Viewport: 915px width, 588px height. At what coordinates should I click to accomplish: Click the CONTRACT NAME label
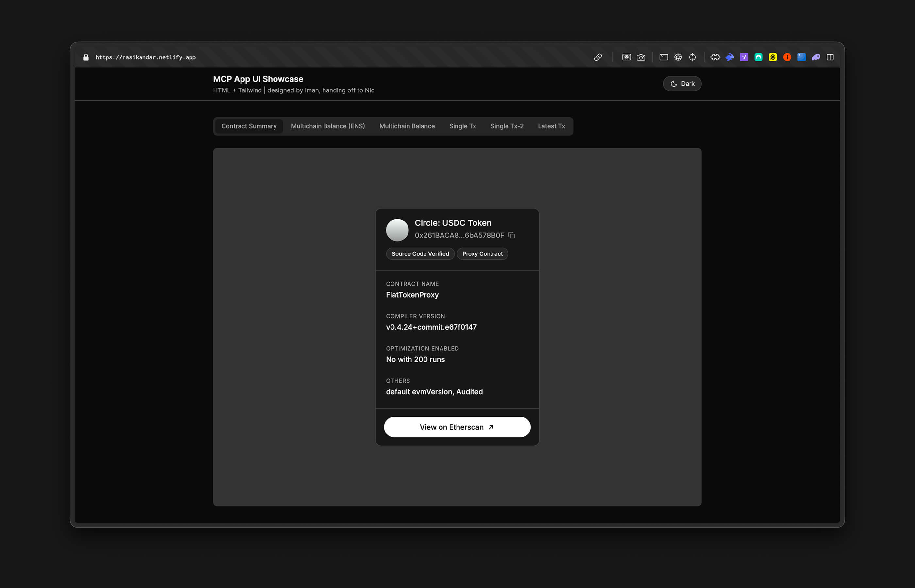pos(412,284)
